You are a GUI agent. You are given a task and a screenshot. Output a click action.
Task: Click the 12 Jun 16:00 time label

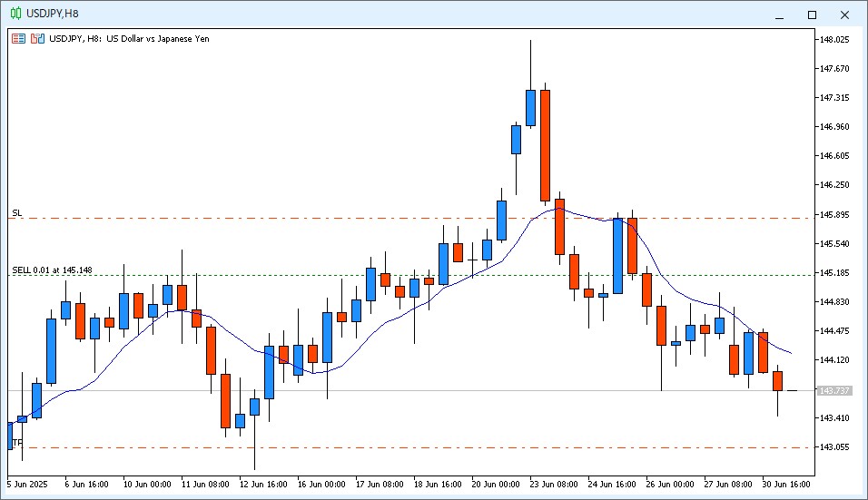(263, 485)
